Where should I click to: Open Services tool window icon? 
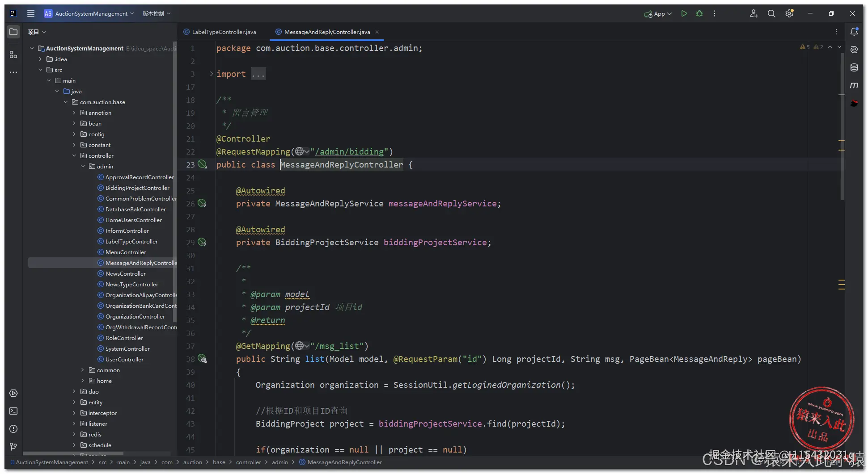click(x=13, y=393)
